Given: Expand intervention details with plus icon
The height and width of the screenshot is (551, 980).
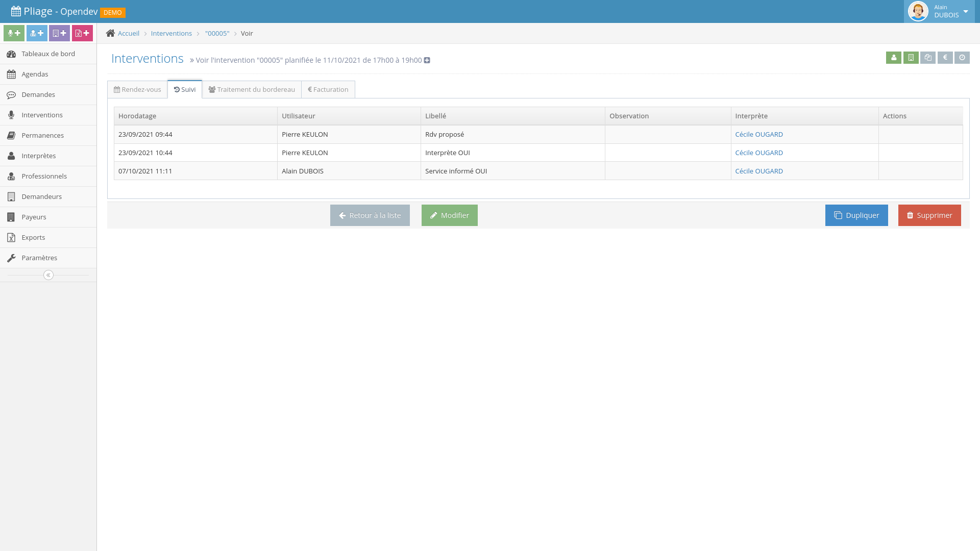Looking at the screenshot, I should 427,60.
